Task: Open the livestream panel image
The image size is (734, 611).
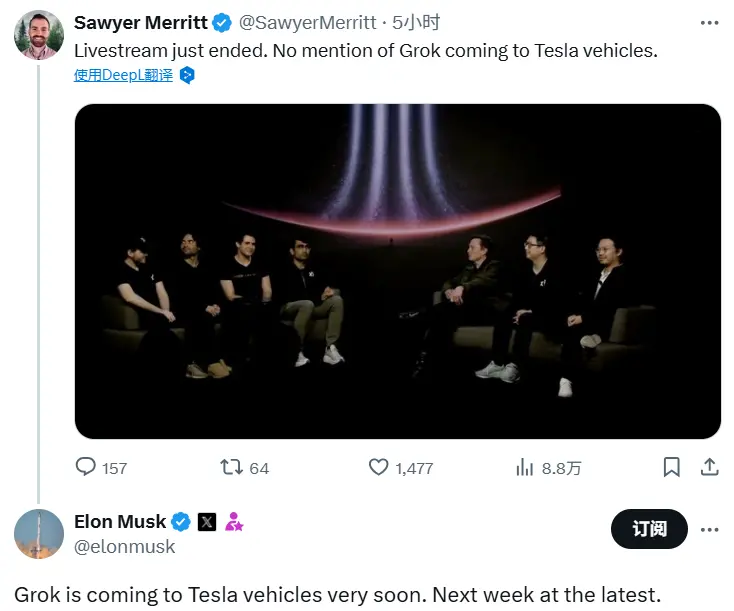Action: [x=397, y=271]
